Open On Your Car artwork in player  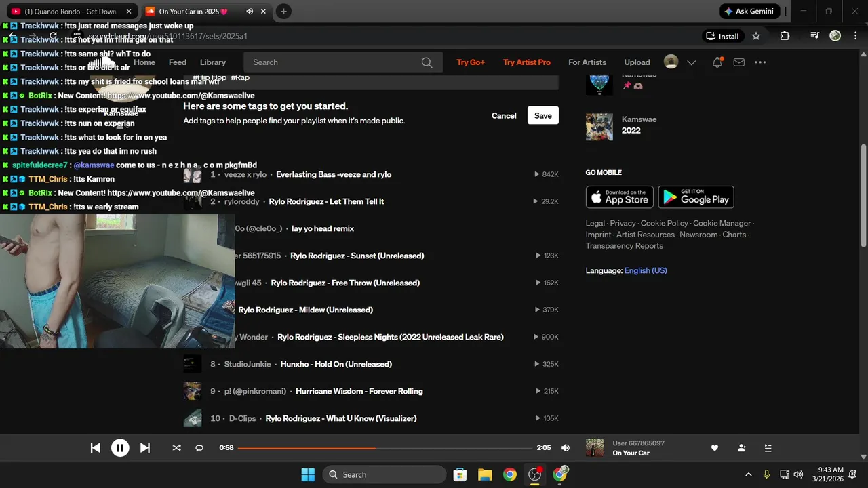point(595,447)
